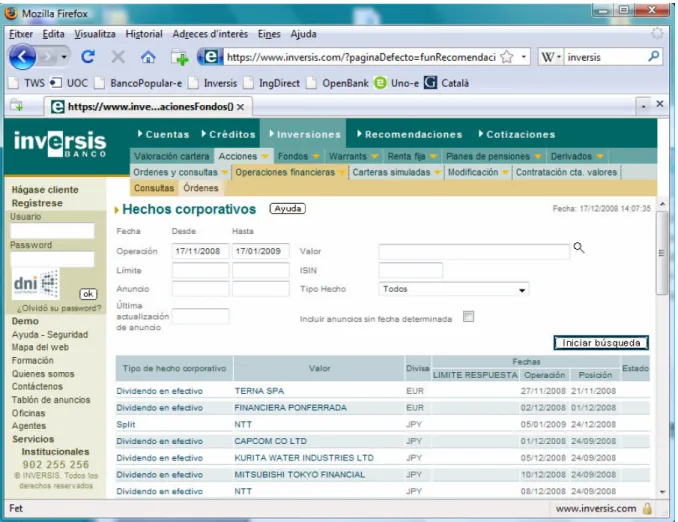Select the Cotizaciones main section
The width and height of the screenshot is (678, 522).
click(517, 135)
